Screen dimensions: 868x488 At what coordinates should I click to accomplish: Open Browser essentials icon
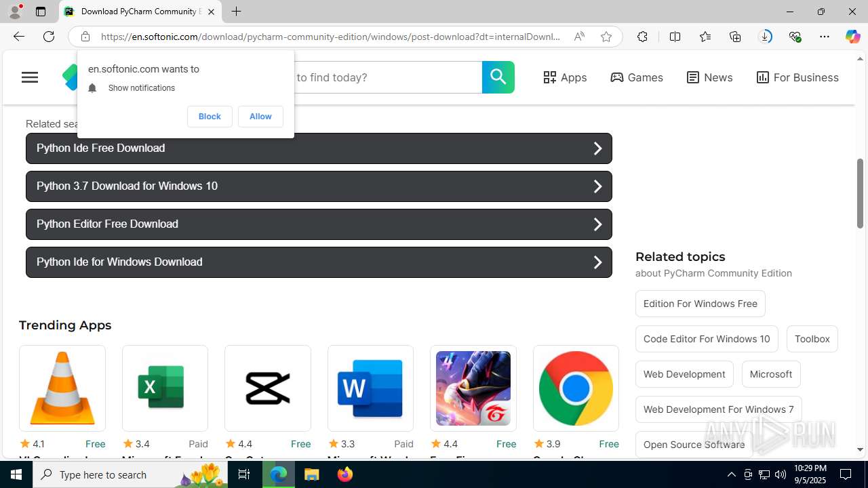click(795, 37)
